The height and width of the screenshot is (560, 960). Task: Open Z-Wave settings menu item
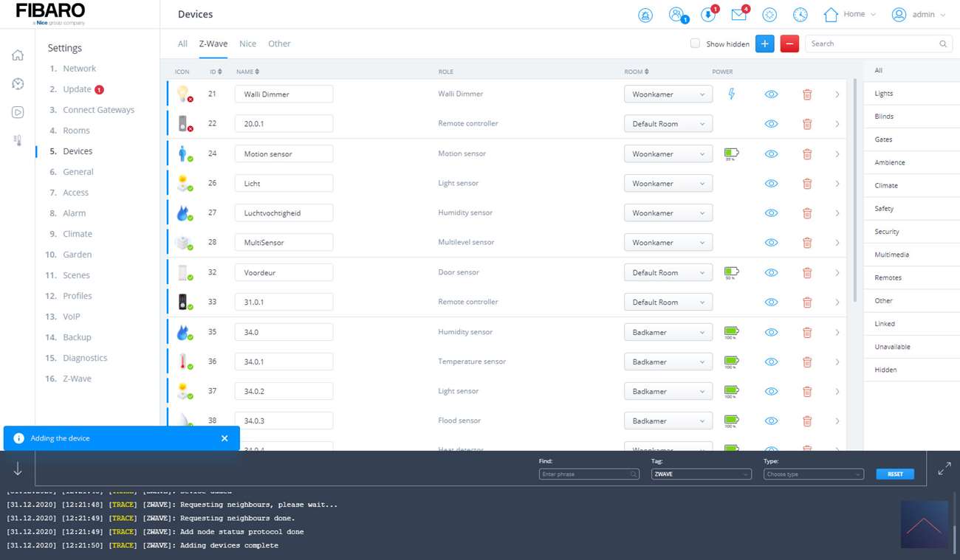tap(77, 378)
